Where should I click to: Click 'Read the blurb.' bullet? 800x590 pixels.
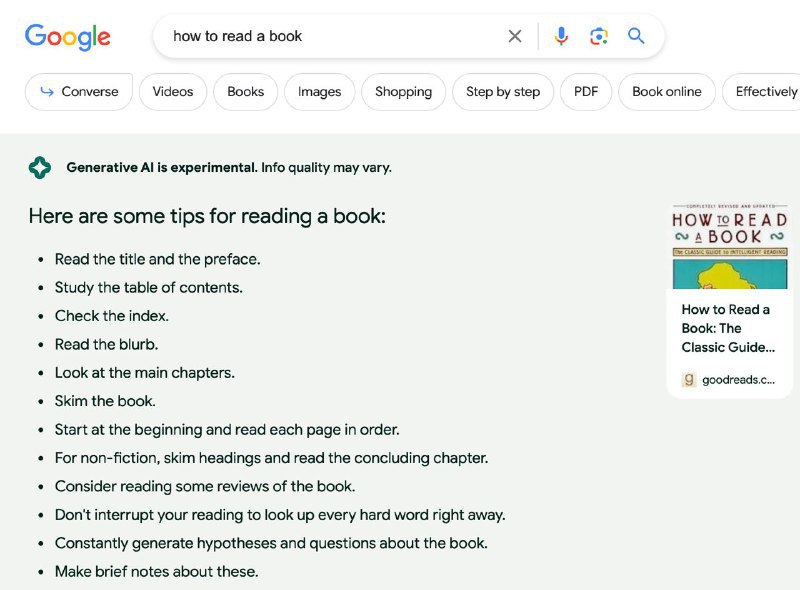(x=107, y=345)
